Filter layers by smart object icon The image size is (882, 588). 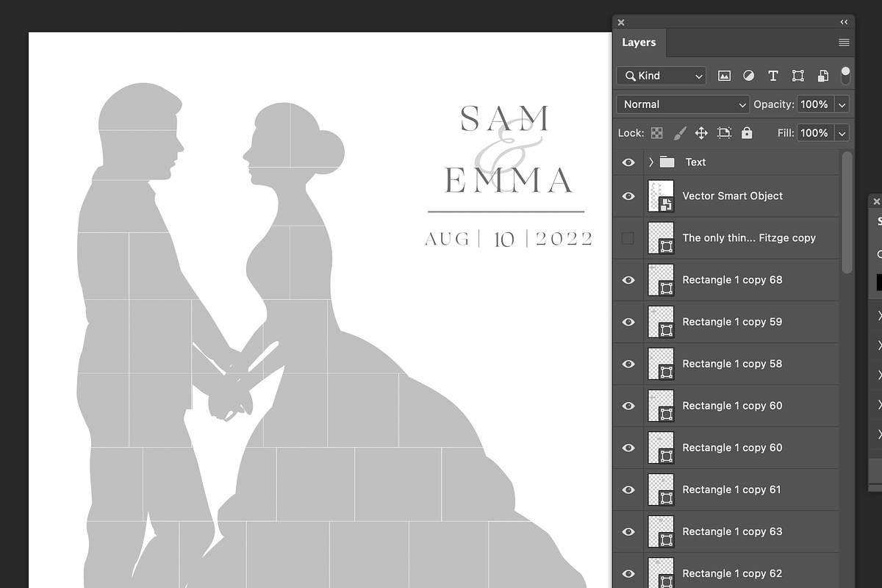823,76
